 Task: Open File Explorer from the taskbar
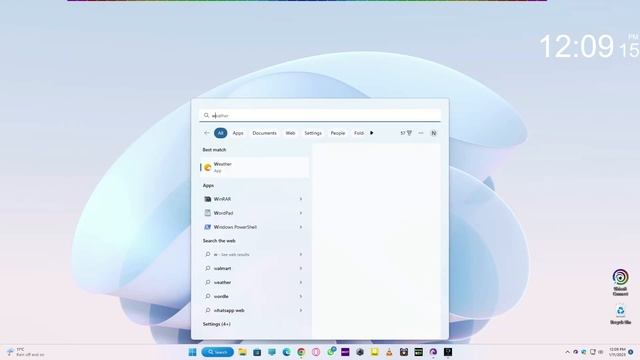(242, 352)
